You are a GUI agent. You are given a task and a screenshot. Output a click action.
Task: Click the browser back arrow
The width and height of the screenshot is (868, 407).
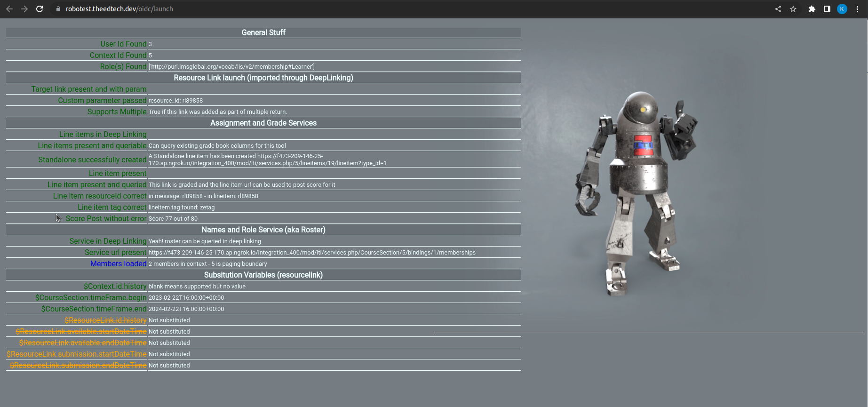(9, 9)
